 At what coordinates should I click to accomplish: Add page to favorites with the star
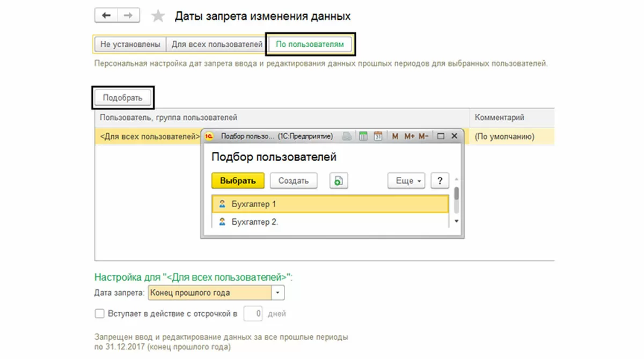(158, 16)
